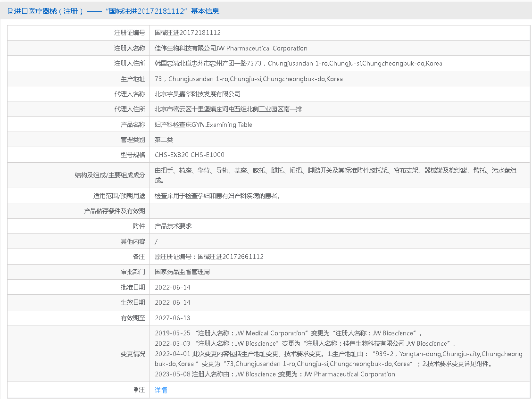Image resolution: width=532 pixels, height=399 pixels.
Task: Select registration number 国械注进20172181112 value
Action: pyautogui.click(x=188, y=33)
